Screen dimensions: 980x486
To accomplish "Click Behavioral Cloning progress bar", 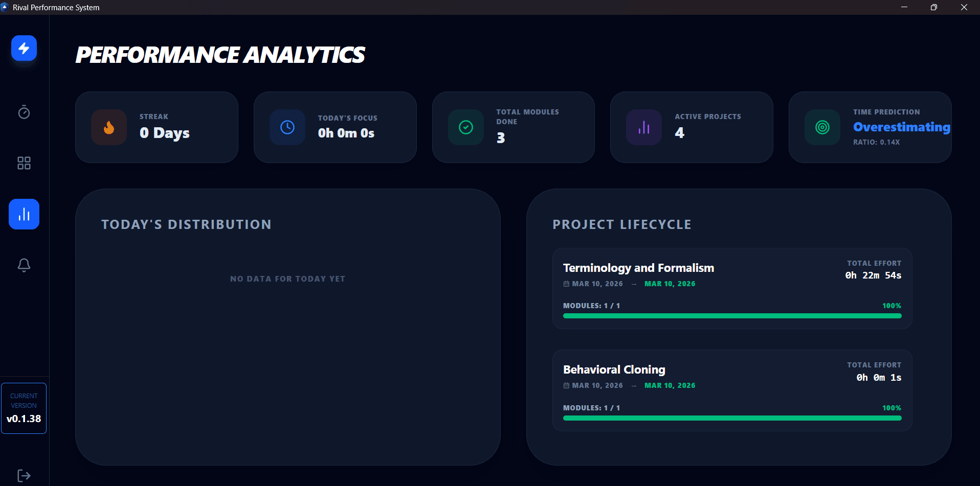I will tap(732, 418).
